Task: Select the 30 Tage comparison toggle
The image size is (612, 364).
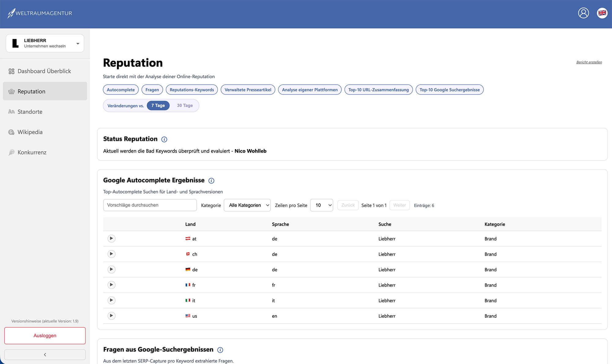Action: tap(185, 105)
